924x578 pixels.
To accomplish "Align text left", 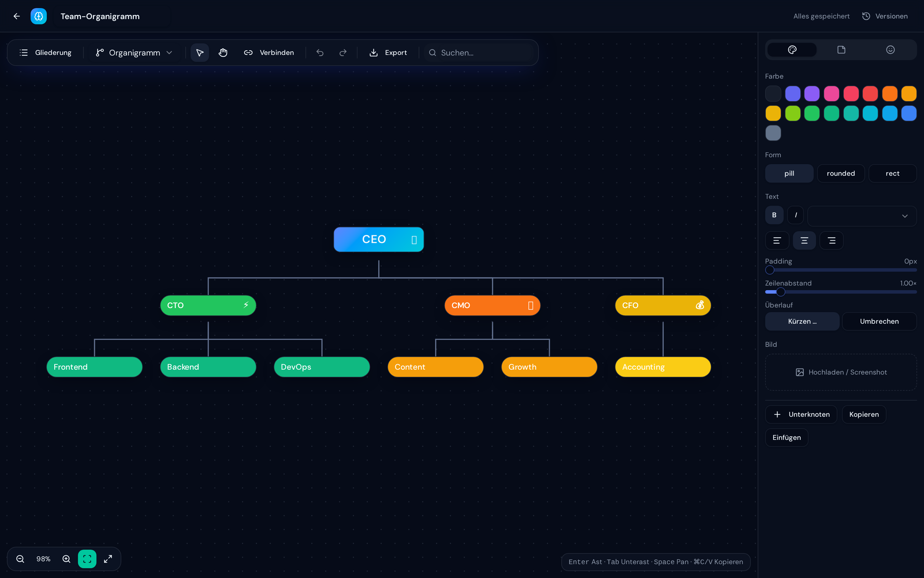I will point(777,240).
